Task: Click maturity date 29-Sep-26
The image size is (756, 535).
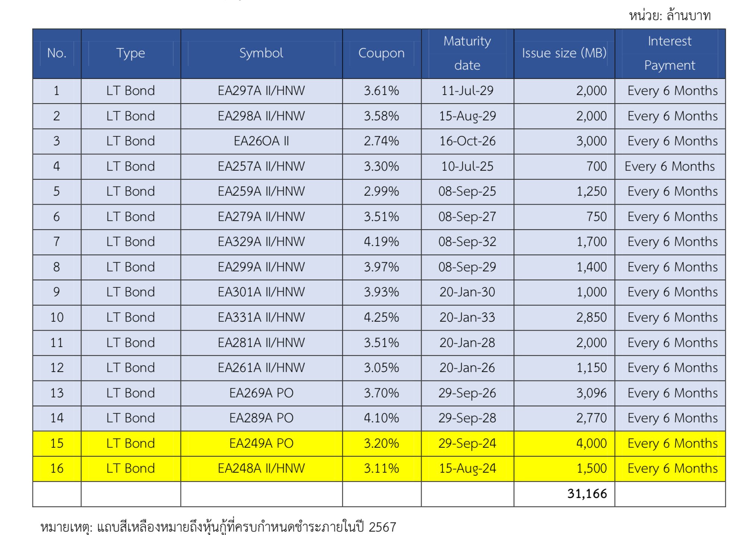Action: 467,393
